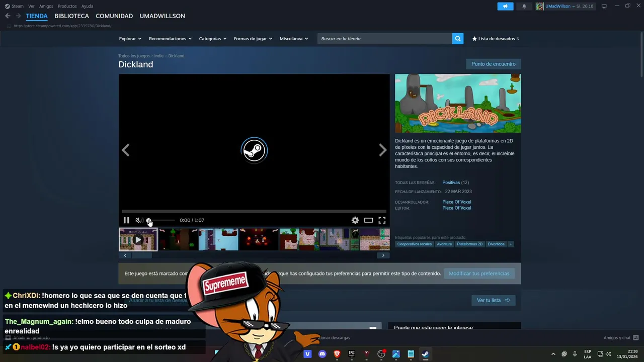This screenshot has height=362, width=644.
Task: Open the system volume speaker icon
Action: tap(608, 354)
